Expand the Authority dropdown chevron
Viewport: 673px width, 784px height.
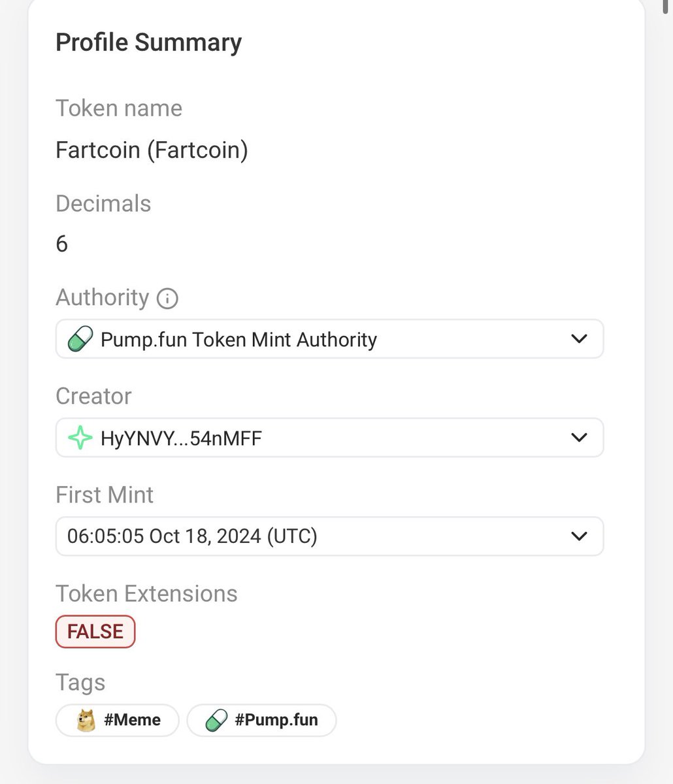click(579, 339)
